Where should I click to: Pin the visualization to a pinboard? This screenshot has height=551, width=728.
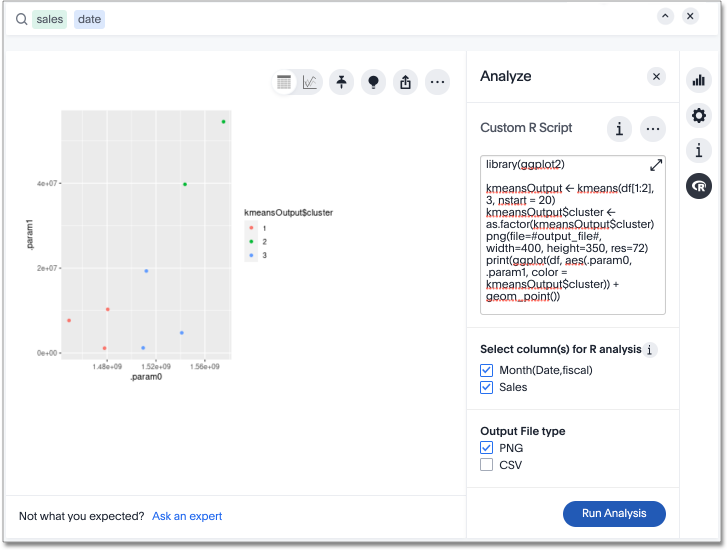[x=342, y=82]
